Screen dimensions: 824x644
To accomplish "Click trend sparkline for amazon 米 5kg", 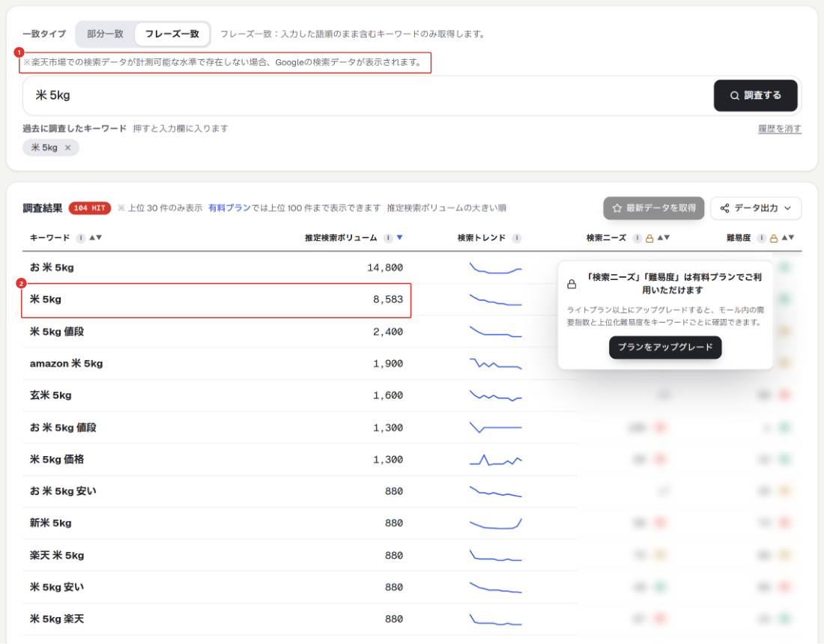I will (x=496, y=363).
